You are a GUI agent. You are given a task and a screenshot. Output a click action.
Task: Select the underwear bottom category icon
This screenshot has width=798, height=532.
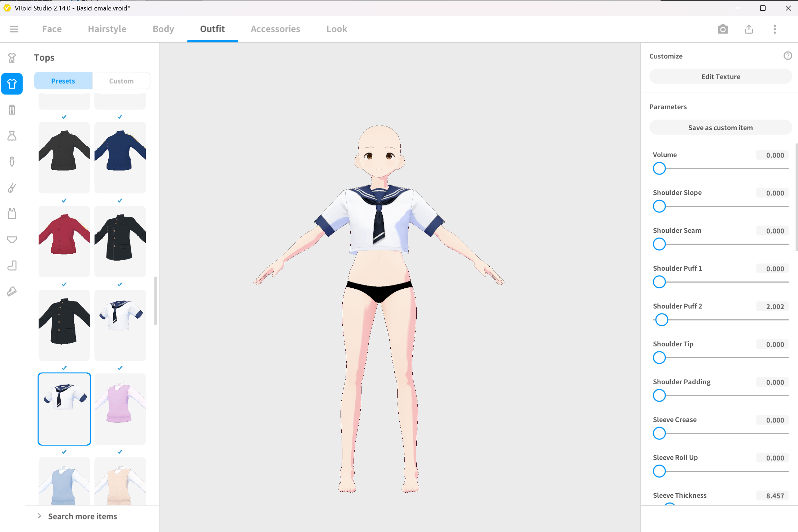click(x=12, y=239)
